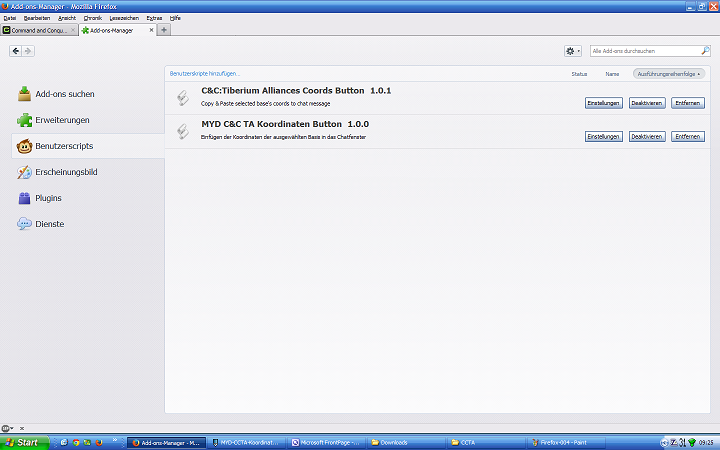720x450 pixels.
Task: Open the Lesezeichen menu
Action: 124,18
